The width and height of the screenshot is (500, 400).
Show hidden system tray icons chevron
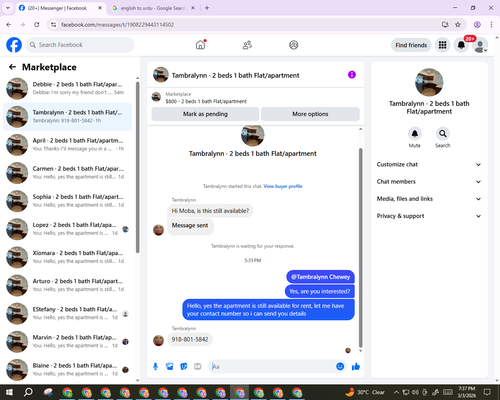pos(396,392)
